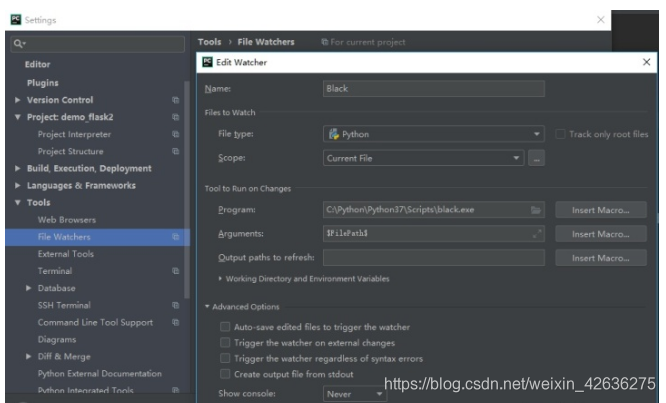
Task: Click project-level icon beside SSH Terminal
Action: point(175,305)
